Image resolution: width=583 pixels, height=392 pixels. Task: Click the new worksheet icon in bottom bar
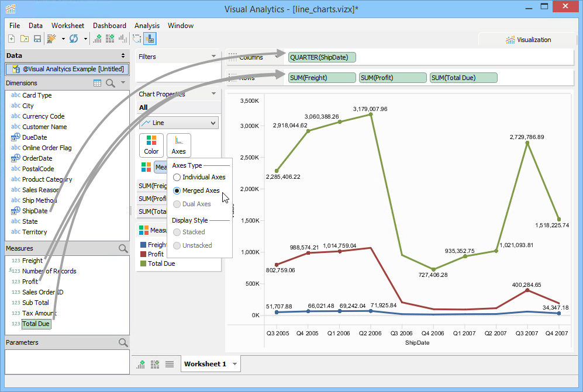[140, 364]
